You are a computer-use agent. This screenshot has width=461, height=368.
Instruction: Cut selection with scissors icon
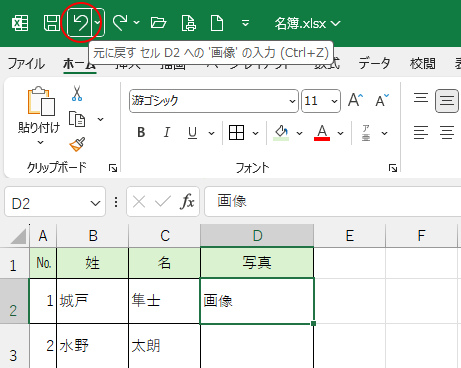77,93
